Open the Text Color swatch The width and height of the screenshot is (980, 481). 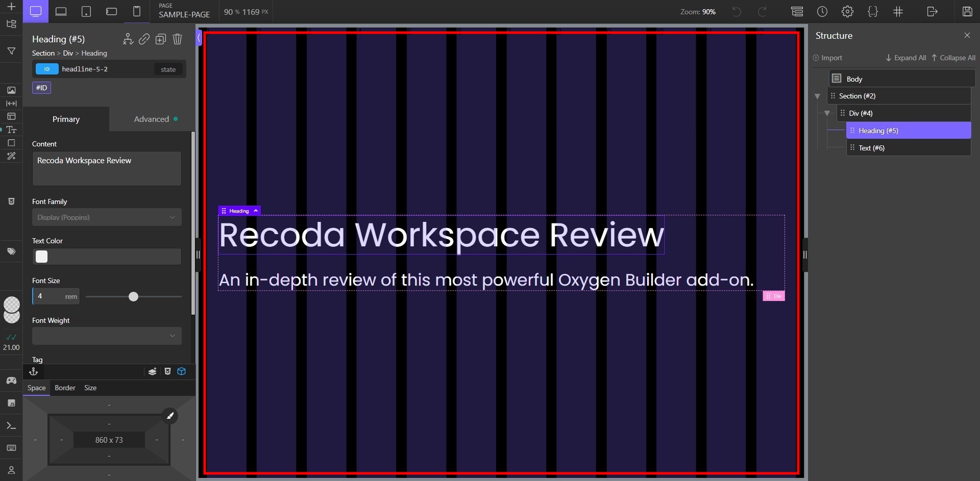point(41,257)
